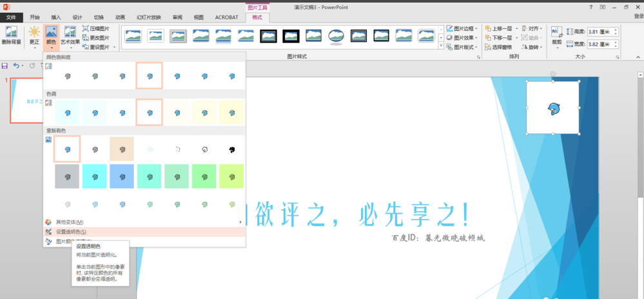Switch to the 动画 (Animations) tab
Viewport: 644px width, 299px height.
point(120,17)
